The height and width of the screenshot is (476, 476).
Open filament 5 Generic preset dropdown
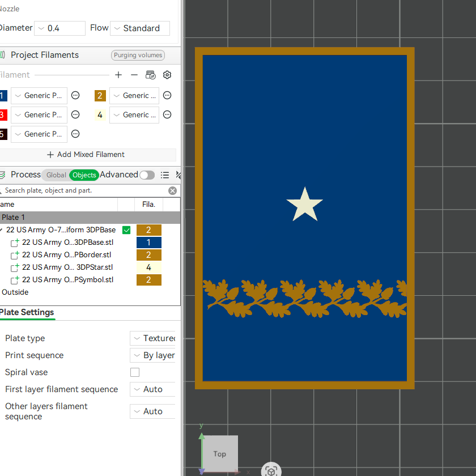[x=39, y=134]
